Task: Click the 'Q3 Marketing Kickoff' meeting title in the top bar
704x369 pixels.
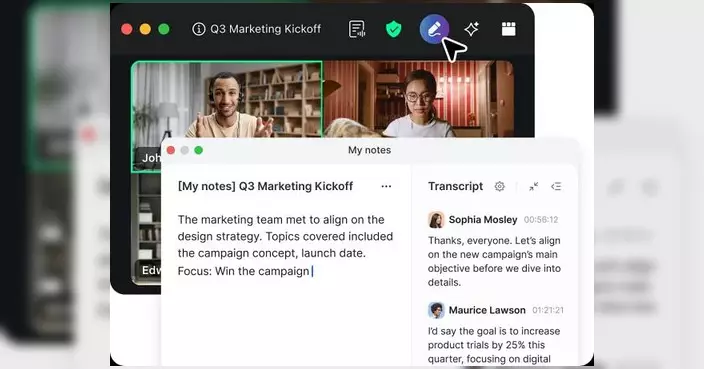Action: (265, 29)
